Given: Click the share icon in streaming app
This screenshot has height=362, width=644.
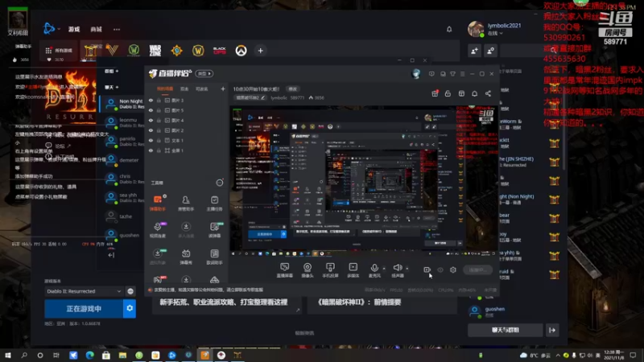Looking at the screenshot, I should (x=488, y=93).
